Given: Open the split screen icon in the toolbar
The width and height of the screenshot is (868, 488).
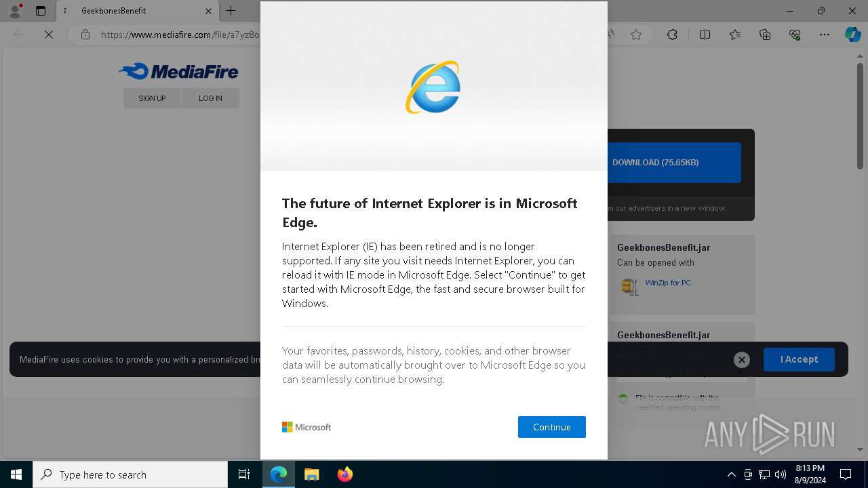Looking at the screenshot, I should pyautogui.click(x=705, y=35).
